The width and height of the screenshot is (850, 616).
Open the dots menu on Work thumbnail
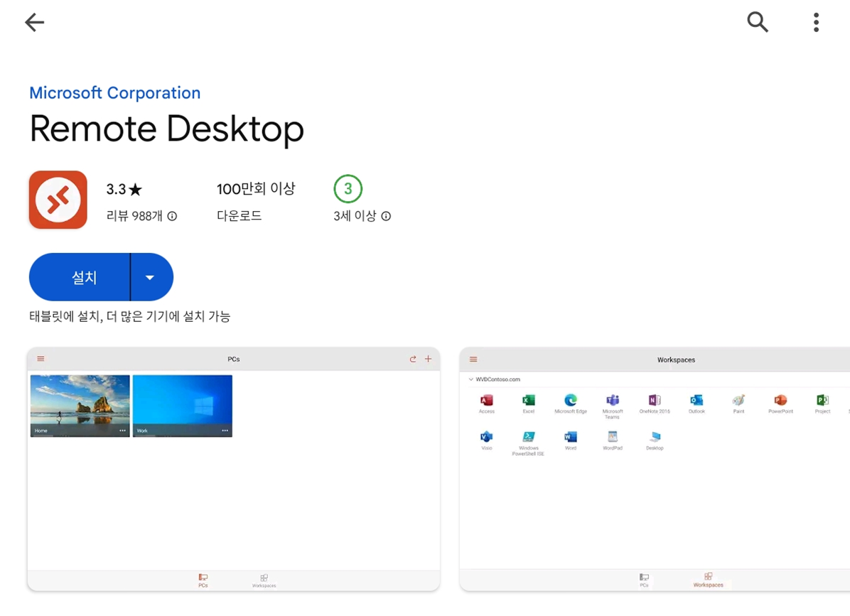click(x=225, y=431)
